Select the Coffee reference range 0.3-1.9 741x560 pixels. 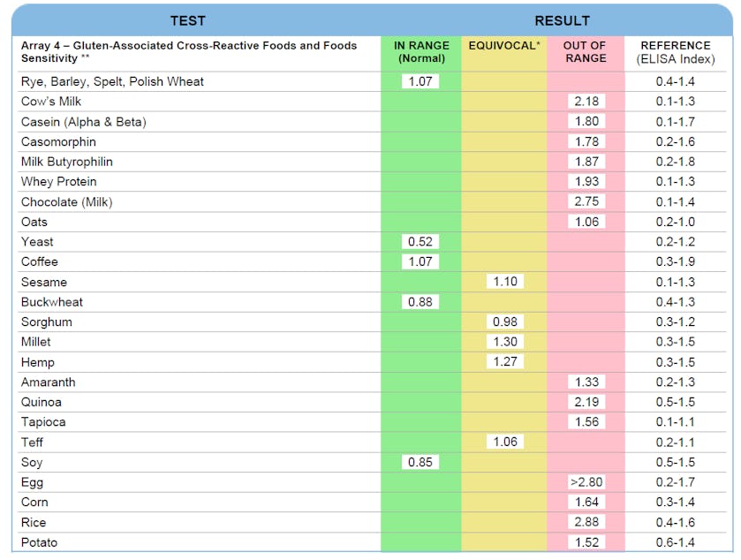[676, 261]
